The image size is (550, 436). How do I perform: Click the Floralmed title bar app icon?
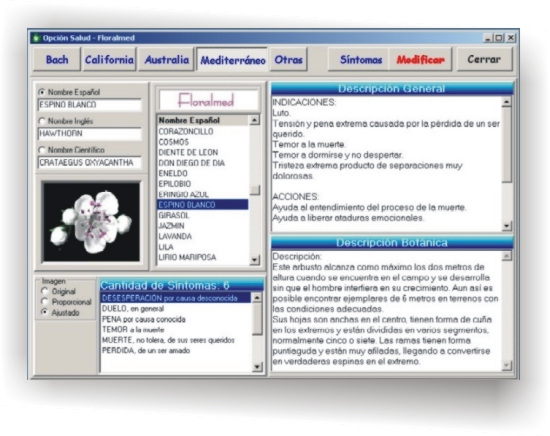36,38
